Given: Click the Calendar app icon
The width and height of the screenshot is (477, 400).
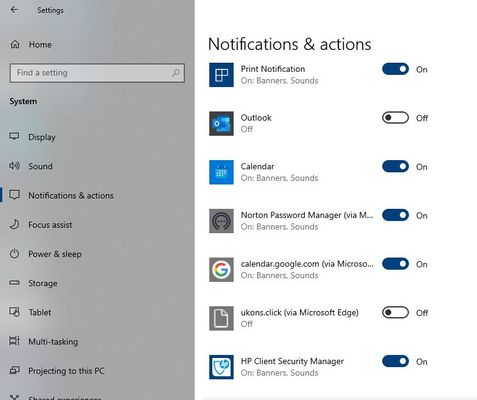Looking at the screenshot, I should click(x=221, y=172).
